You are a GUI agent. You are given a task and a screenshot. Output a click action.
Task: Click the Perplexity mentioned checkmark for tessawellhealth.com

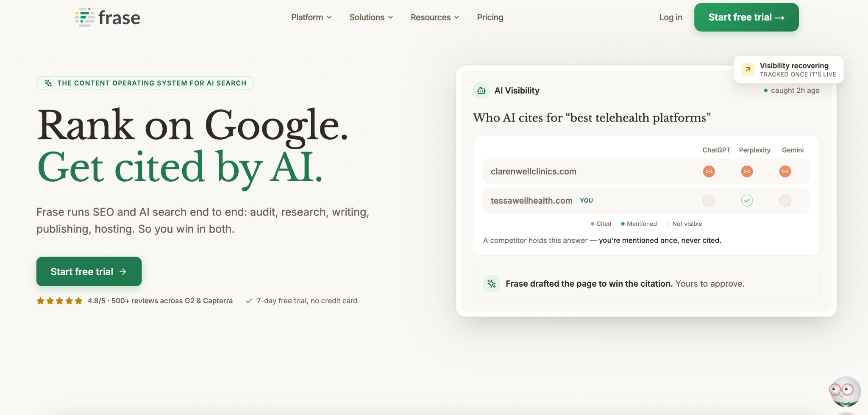click(x=747, y=201)
